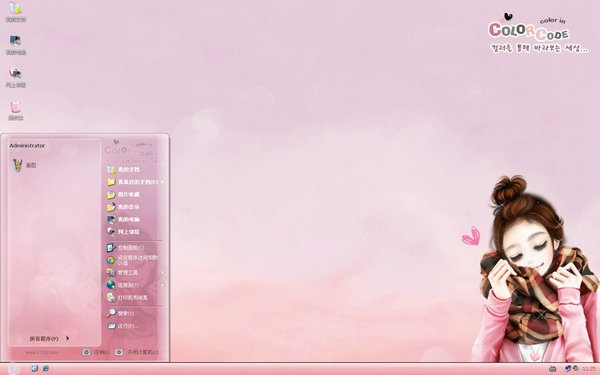Click the Turn Off Computer button

click(137, 352)
